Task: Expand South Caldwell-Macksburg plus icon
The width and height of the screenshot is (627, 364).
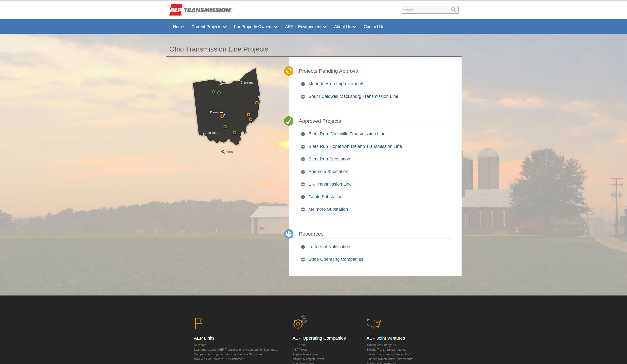Action: point(303,96)
